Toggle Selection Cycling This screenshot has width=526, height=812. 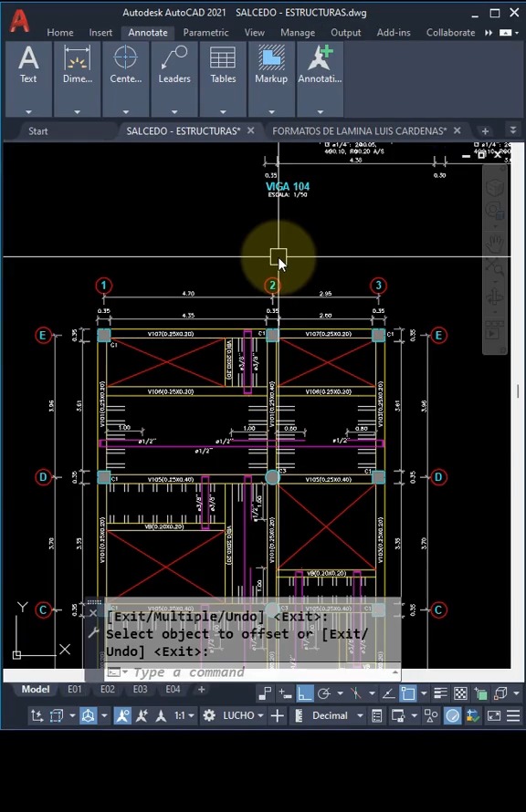click(x=480, y=692)
